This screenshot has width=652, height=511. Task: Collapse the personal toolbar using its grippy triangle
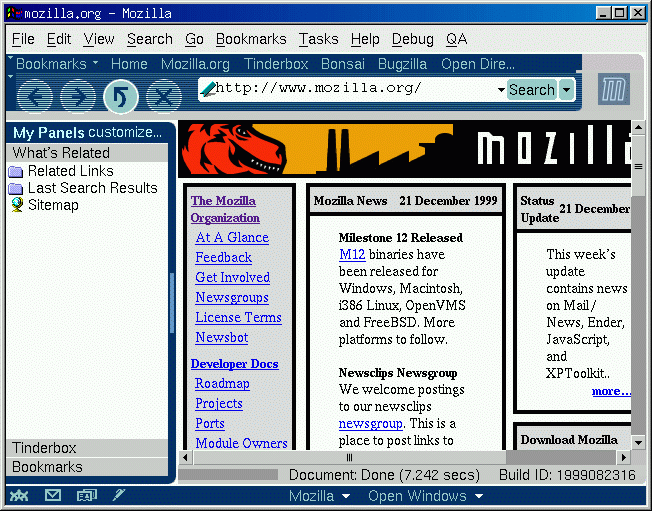(x=11, y=58)
